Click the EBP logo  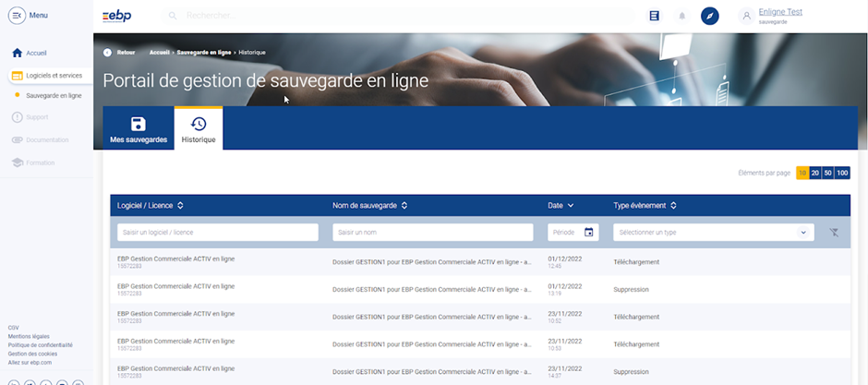[x=116, y=16]
